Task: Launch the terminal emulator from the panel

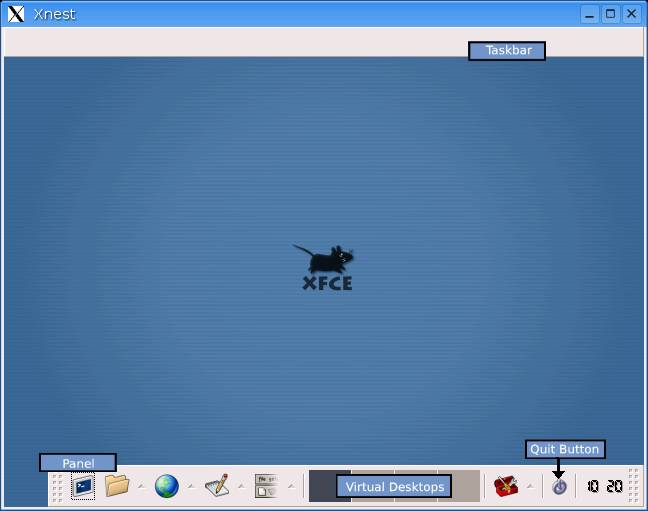Action: pyautogui.click(x=83, y=486)
